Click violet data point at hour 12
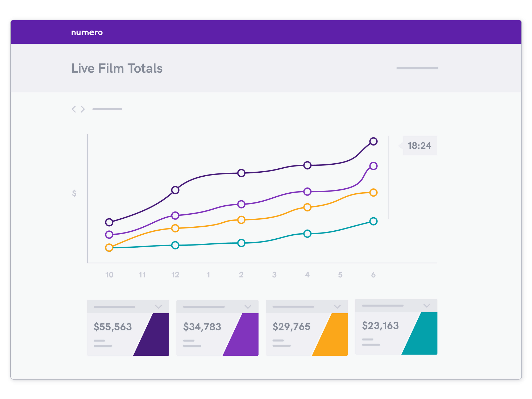The image size is (532, 399). (x=175, y=215)
